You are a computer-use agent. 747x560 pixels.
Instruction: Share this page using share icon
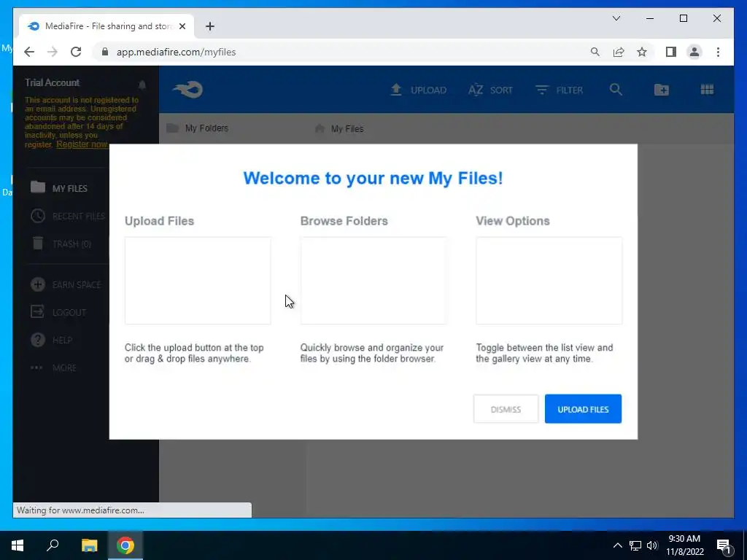click(619, 52)
